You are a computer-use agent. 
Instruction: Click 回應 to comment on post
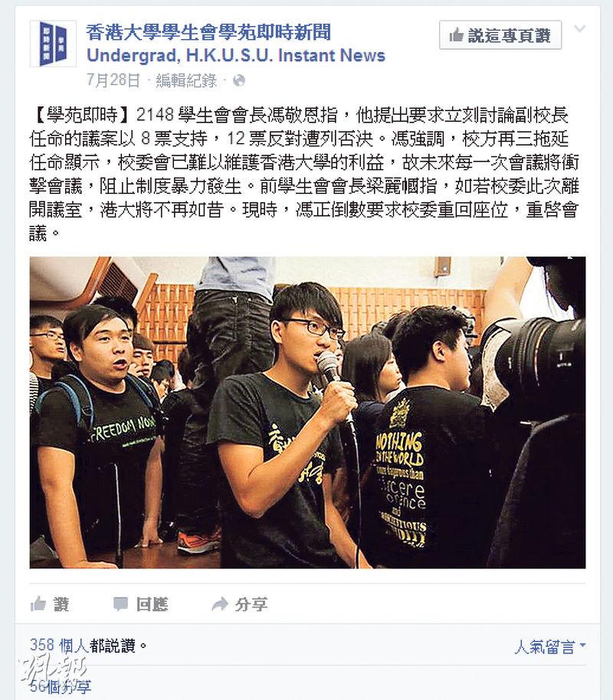152,604
